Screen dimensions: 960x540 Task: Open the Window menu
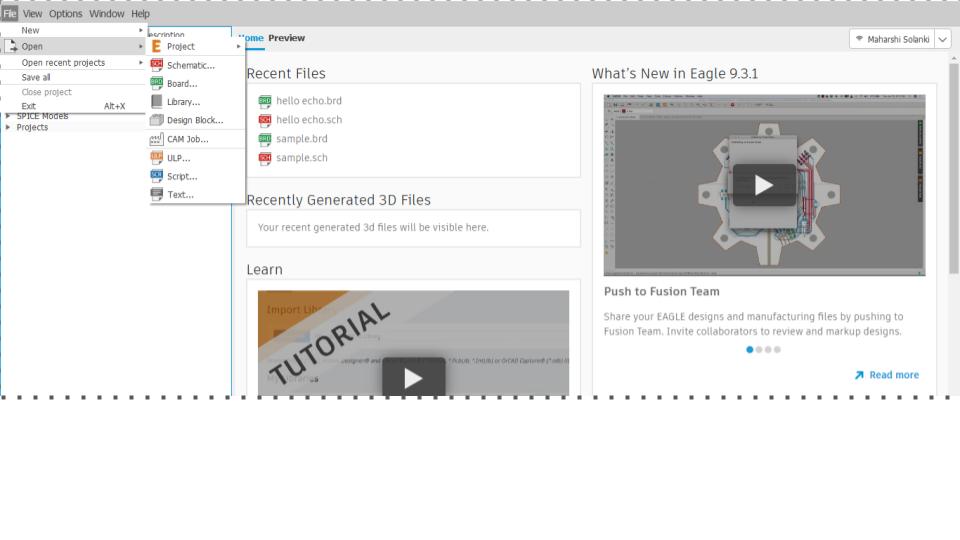(x=107, y=13)
